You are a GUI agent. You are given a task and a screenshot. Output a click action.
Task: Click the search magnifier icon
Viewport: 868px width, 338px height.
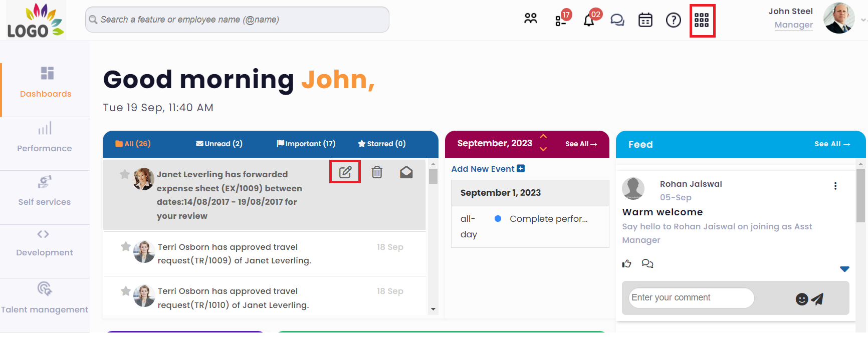coord(93,20)
